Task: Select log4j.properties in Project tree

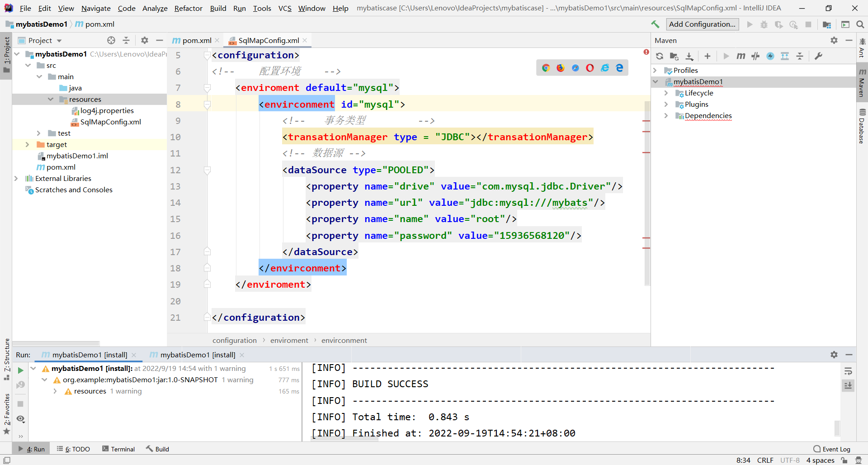Action: (107, 110)
